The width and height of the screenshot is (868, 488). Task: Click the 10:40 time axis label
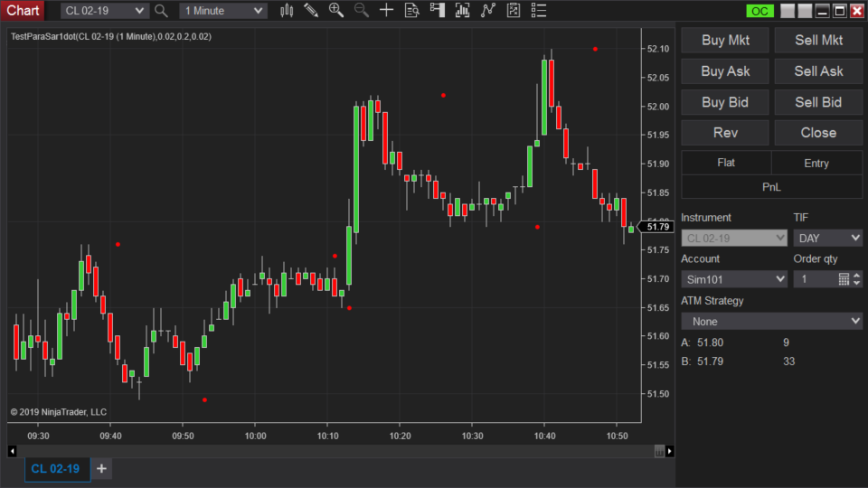pos(544,436)
